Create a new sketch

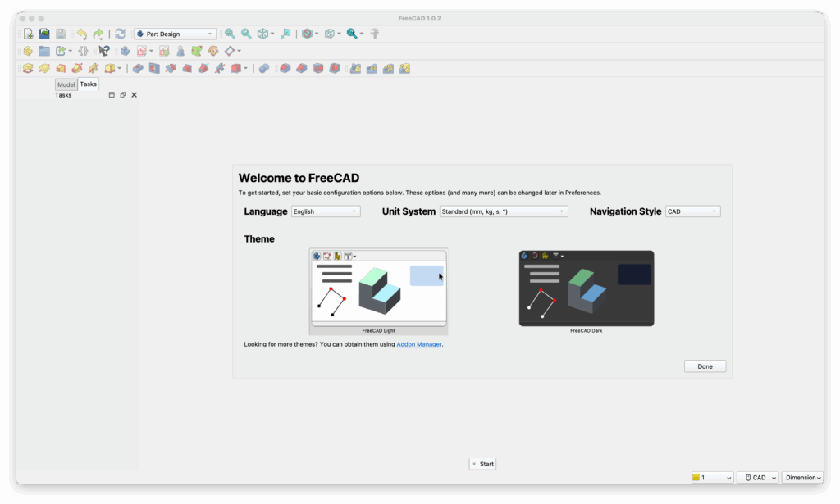tap(140, 50)
